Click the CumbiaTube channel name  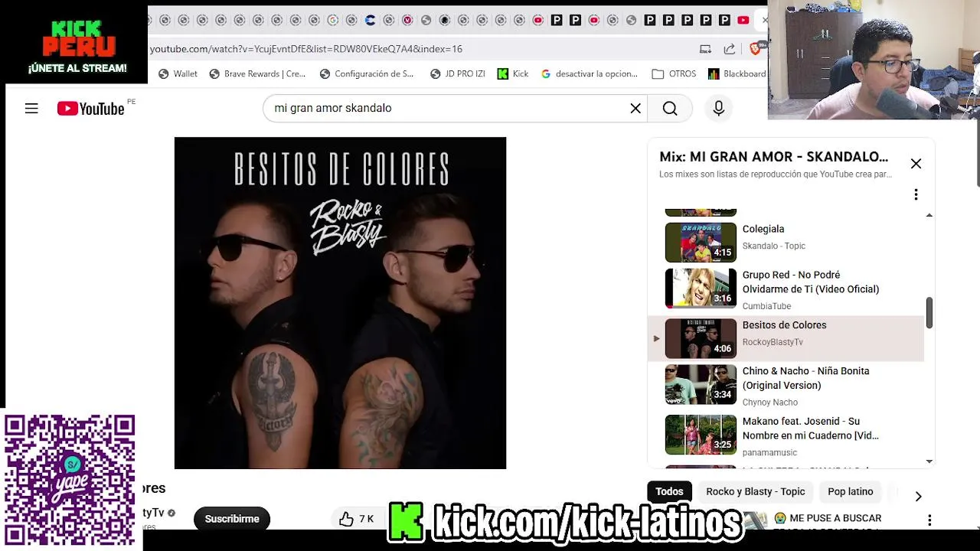point(766,306)
